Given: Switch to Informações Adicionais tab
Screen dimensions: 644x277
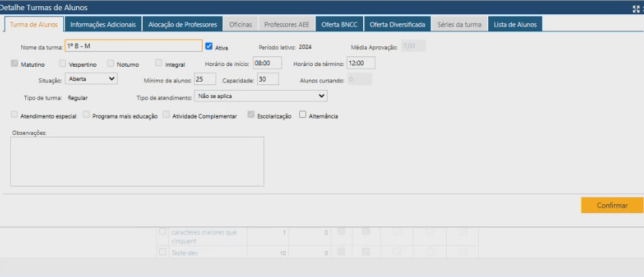Looking at the screenshot, I should coord(103,25).
